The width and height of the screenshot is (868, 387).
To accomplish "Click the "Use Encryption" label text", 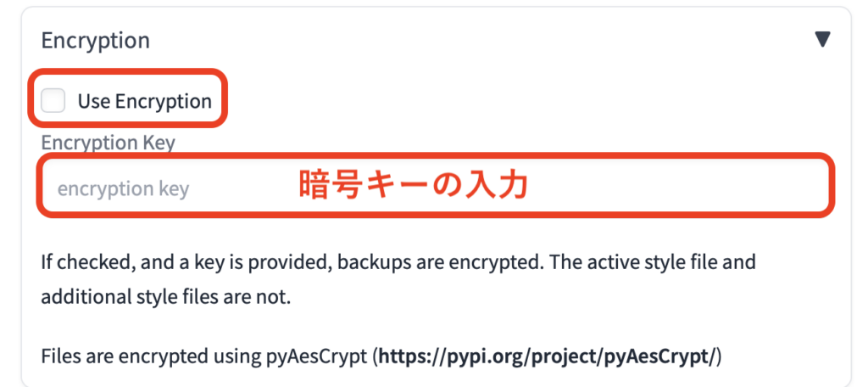I will [x=144, y=101].
